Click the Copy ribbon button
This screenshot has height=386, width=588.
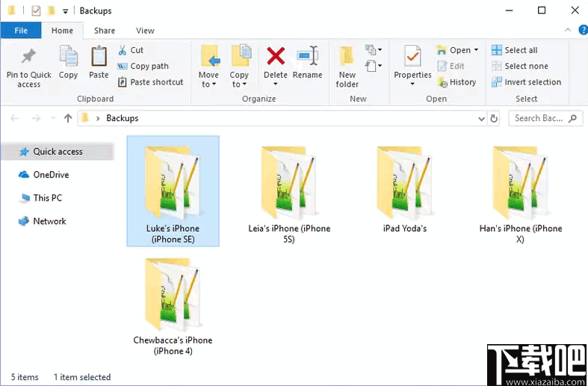68,63
